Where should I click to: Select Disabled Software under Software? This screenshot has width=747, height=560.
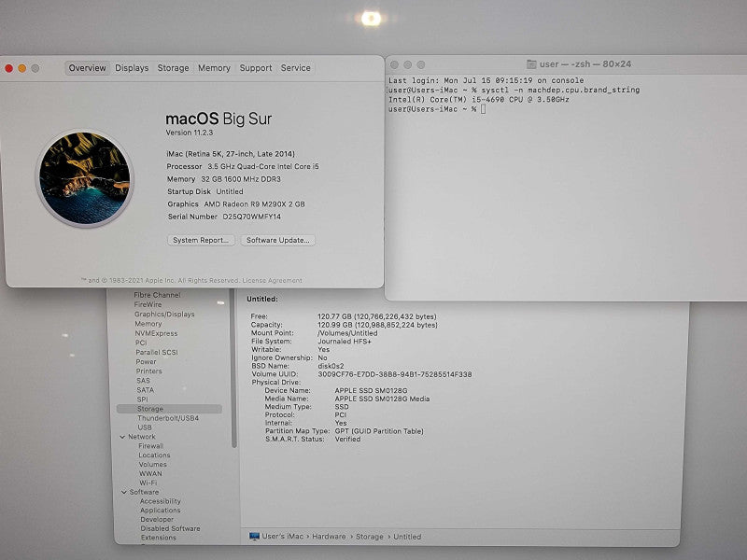(x=170, y=528)
